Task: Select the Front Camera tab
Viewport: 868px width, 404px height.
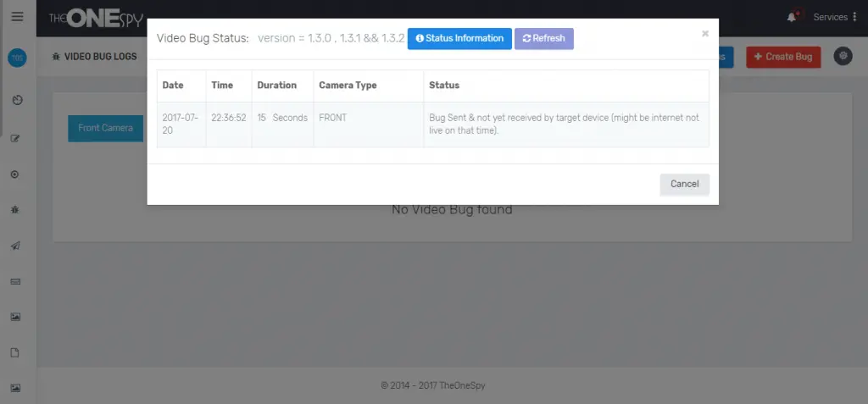Action: click(x=105, y=128)
